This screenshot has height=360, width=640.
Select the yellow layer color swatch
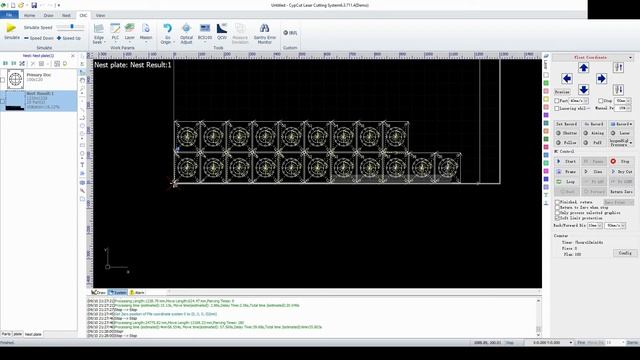(546, 99)
